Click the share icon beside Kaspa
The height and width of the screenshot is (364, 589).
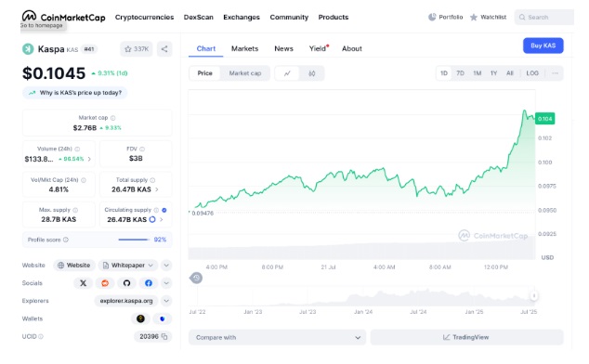pyautogui.click(x=164, y=49)
